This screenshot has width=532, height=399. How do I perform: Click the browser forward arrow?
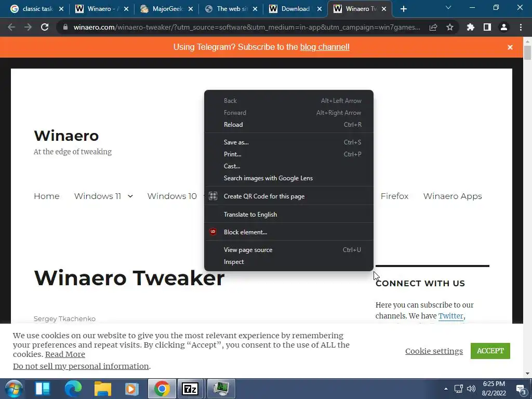click(x=28, y=27)
